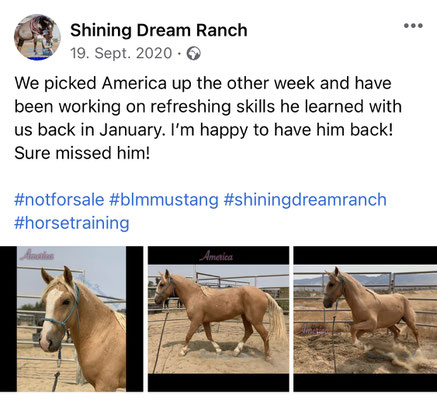Click the globe public audience icon
The height and width of the screenshot is (400, 437).
point(194,54)
